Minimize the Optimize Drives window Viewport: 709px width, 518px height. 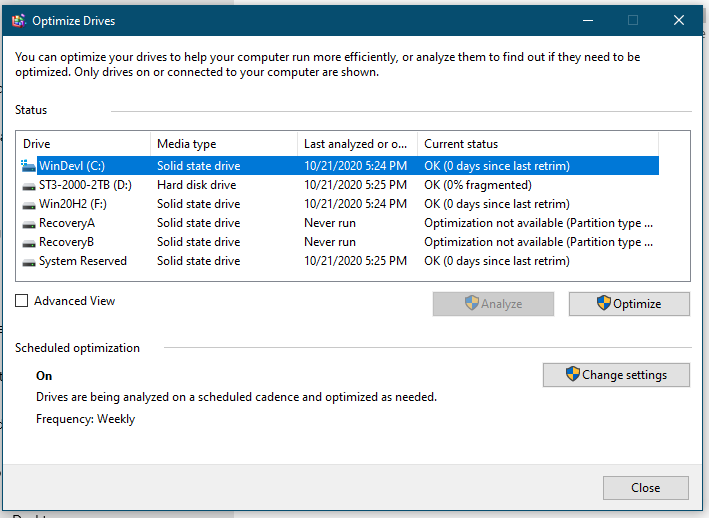pos(588,20)
